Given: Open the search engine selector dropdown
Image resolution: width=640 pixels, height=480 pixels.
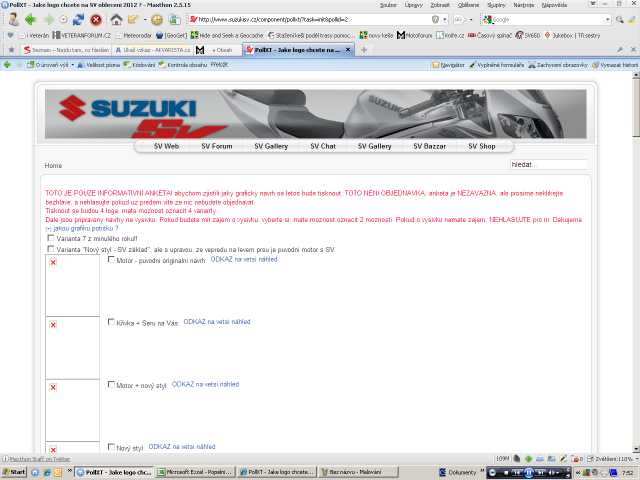Looking at the screenshot, I should tap(485, 19).
